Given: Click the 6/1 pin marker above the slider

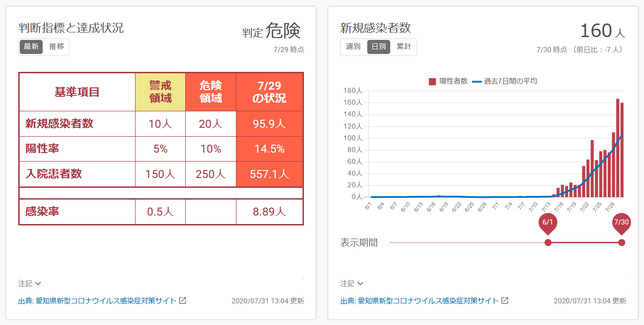Looking at the screenshot, I should 548,223.
